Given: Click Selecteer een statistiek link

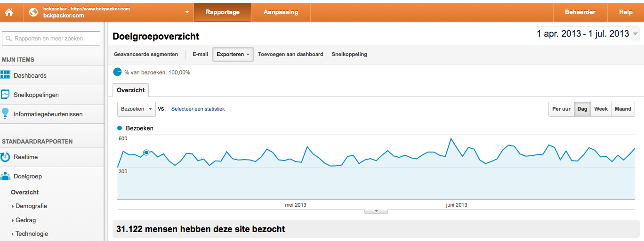Looking at the screenshot, I should click(198, 109).
